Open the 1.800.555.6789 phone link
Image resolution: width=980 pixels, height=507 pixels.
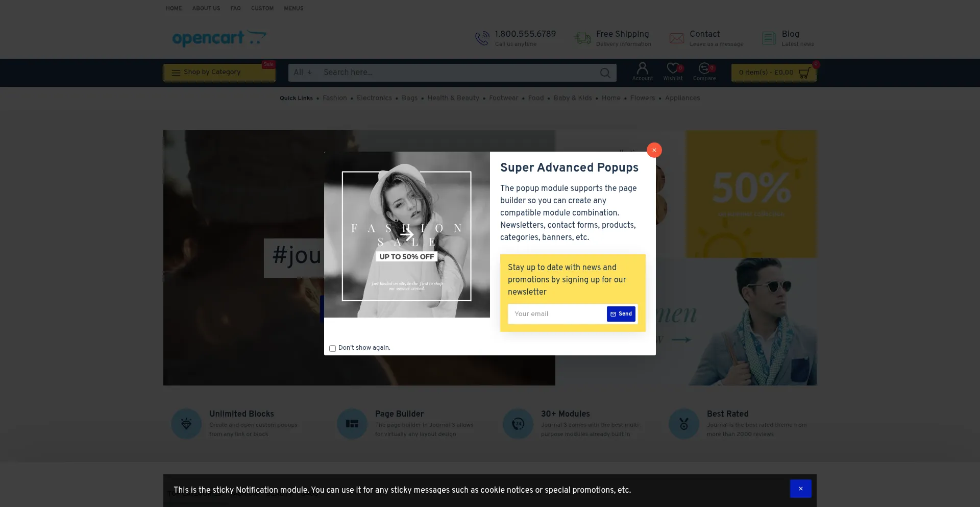(525, 34)
